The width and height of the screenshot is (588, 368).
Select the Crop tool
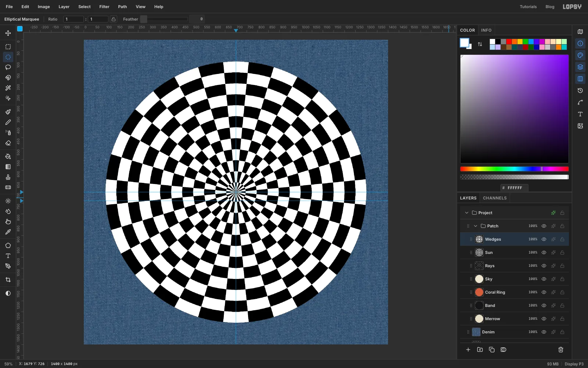pos(8,280)
